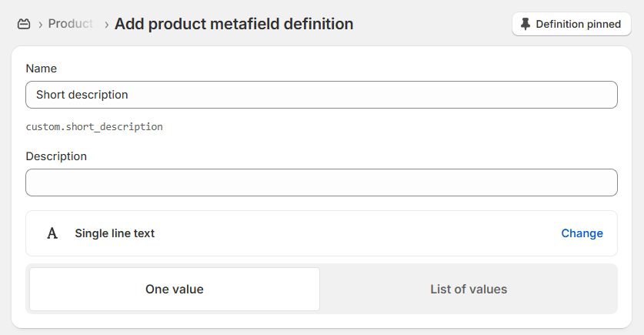The image size is (644, 335).
Task: Focus the Name input field
Action: click(322, 95)
